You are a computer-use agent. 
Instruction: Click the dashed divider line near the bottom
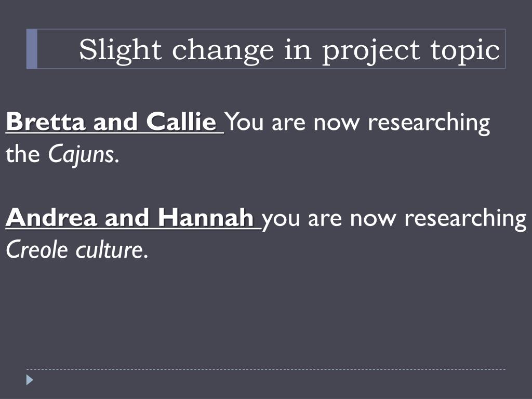tap(266, 369)
